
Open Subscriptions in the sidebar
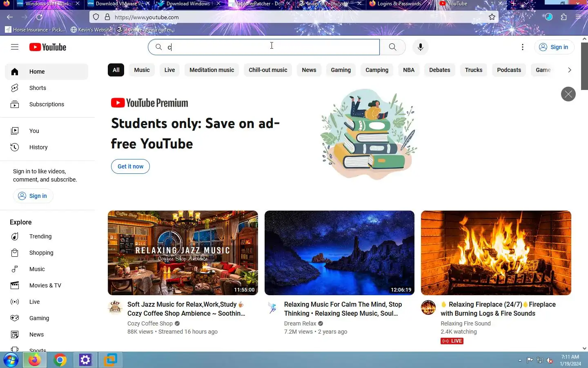(x=47, y=104)
